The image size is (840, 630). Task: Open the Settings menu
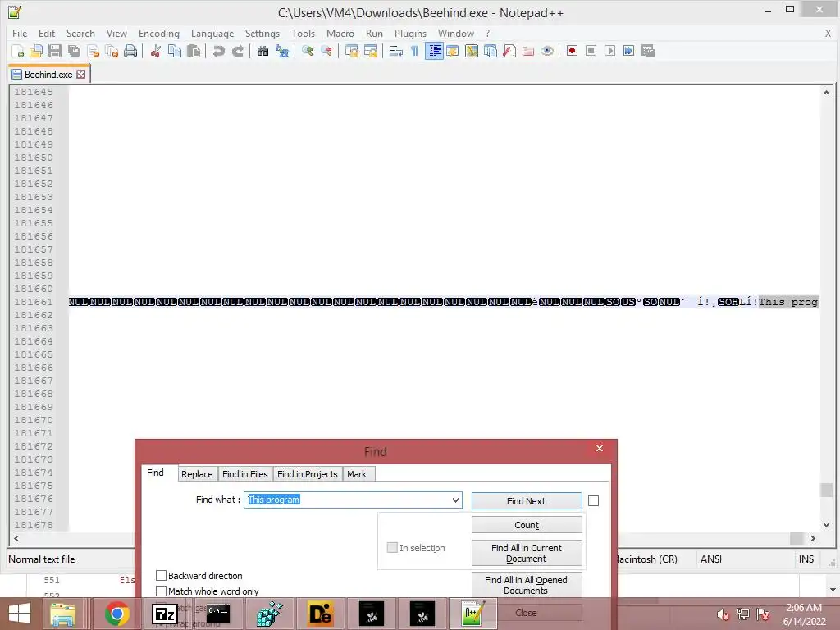point(262,33)
